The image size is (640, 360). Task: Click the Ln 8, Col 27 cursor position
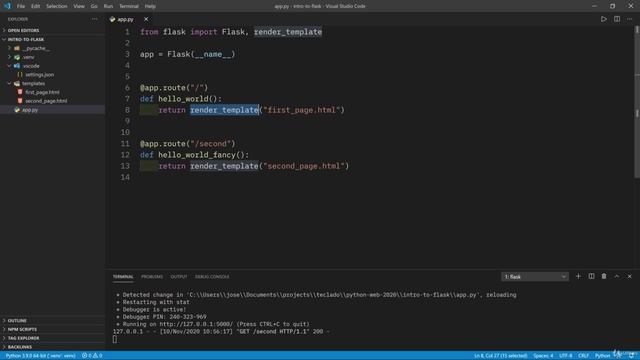[500, 356]
